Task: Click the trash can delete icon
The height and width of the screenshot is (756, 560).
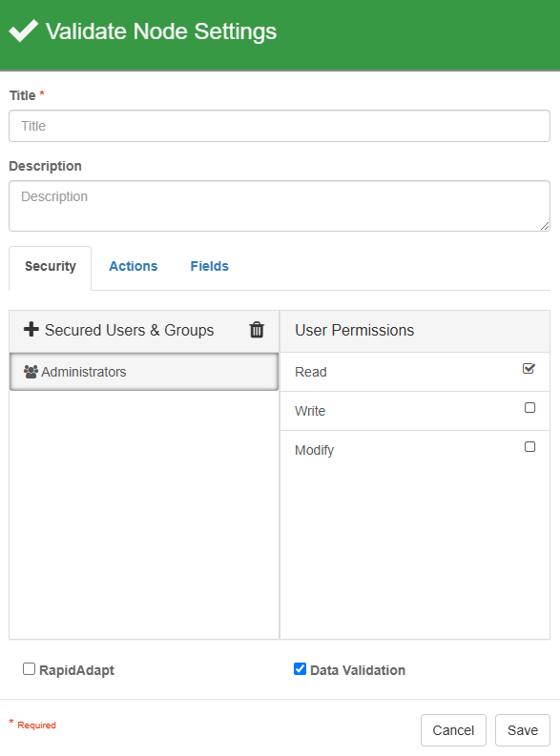Action: [257, 330]
